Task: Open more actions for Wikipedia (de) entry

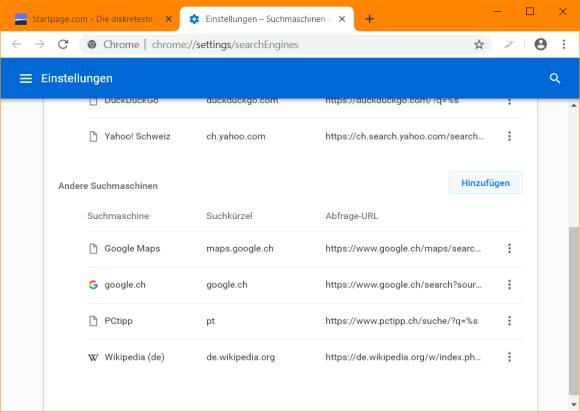Action: coord(509,357)
